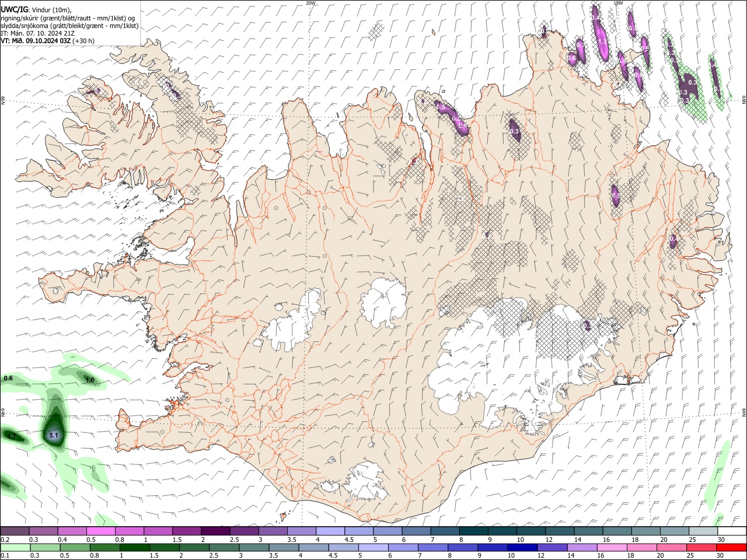This screenshot has width=747, height=560.
Task: Pick the bright red rain swatch after 30
Action: (731, 548)
